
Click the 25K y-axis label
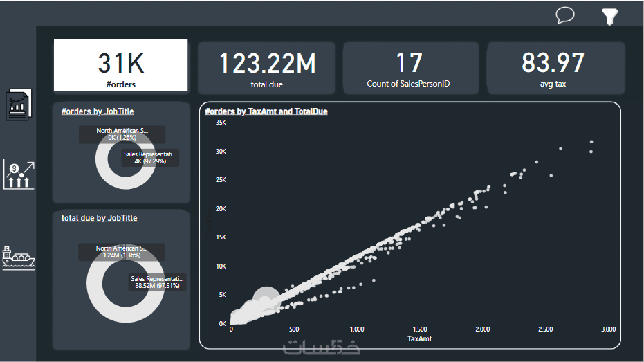coord(221,180)
